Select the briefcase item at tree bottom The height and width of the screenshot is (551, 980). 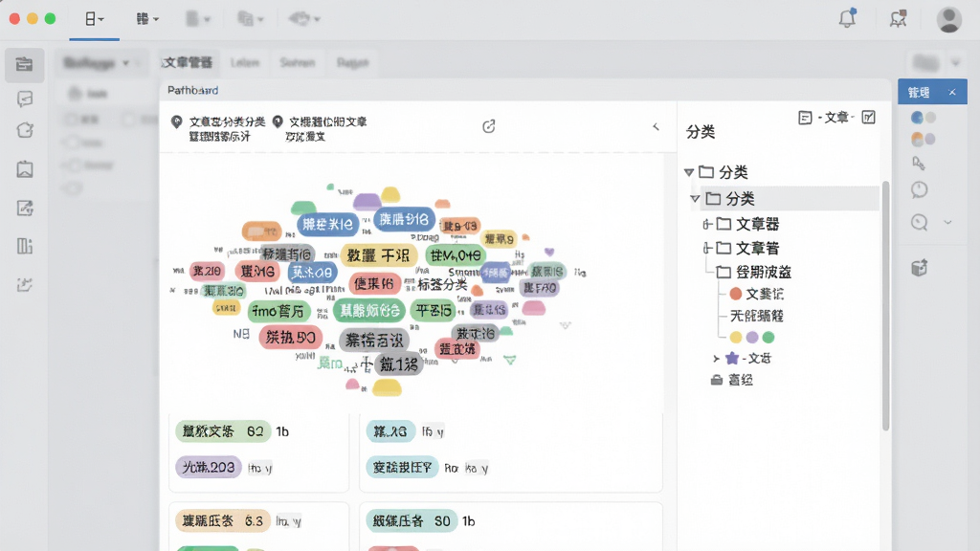pyautogui.click(x=732, y=380)
